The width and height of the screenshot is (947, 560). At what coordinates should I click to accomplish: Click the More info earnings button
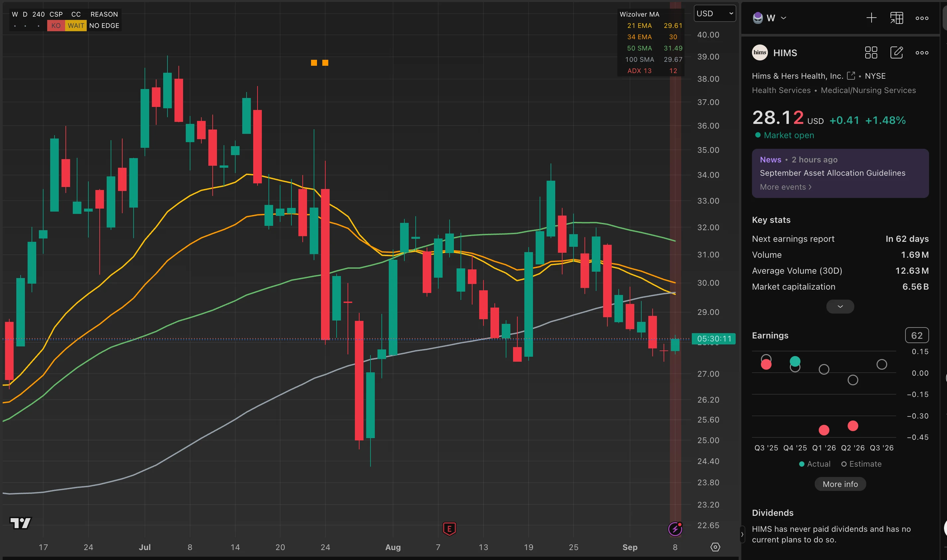(x=840, y=484)
